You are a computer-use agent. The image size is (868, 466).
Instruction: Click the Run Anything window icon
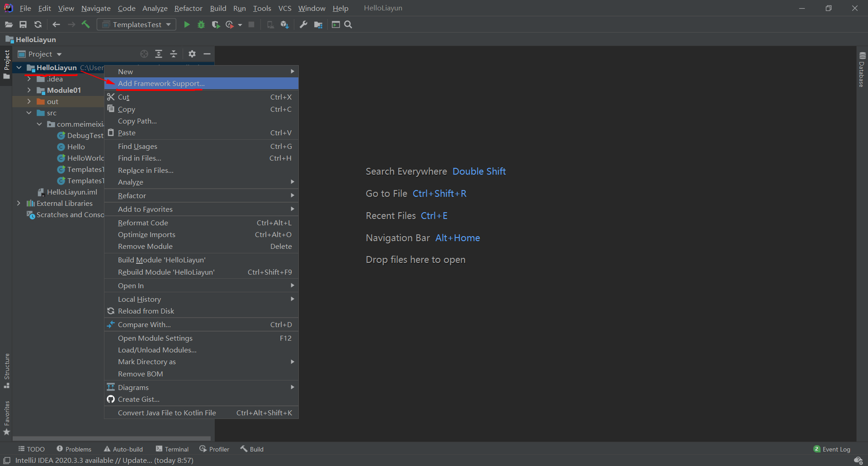click(x=335, y=24)
